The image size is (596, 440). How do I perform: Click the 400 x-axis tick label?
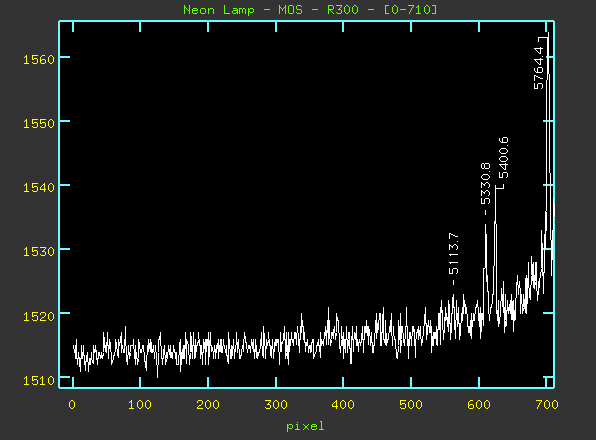pos(343,405)
